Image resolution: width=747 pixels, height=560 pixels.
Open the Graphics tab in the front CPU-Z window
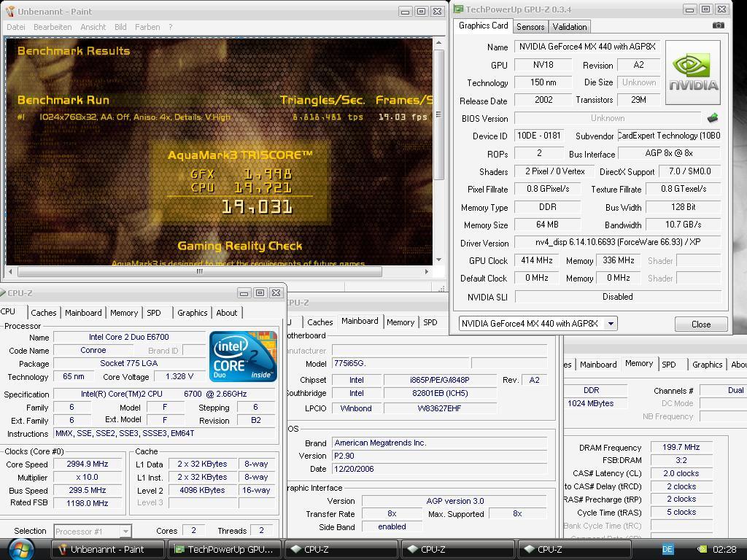coord(193,313)
